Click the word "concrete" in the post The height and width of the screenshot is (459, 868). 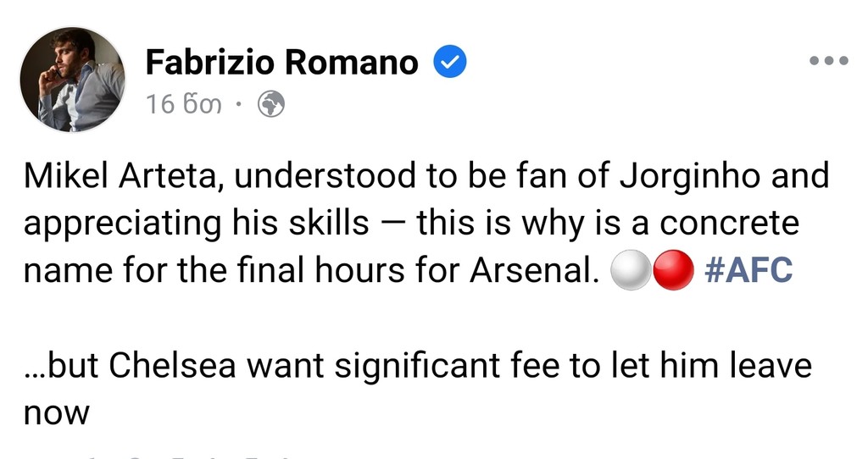[729, 224]
